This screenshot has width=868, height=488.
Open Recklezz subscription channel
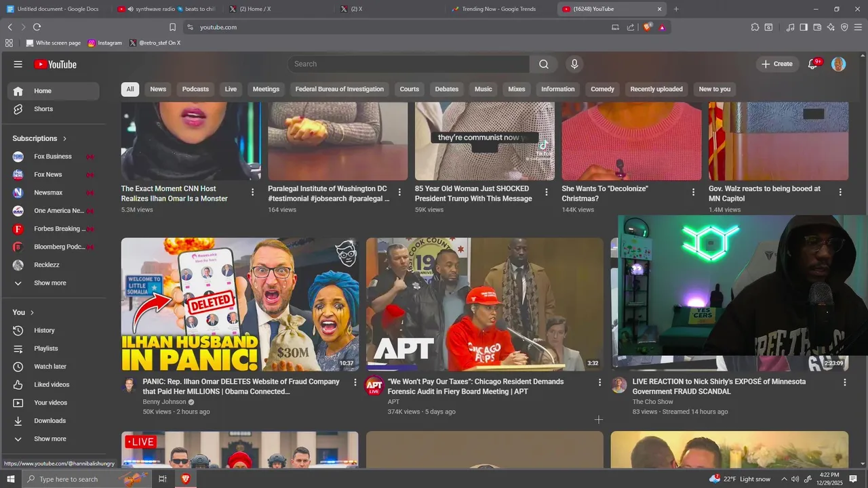pos(53,265)
